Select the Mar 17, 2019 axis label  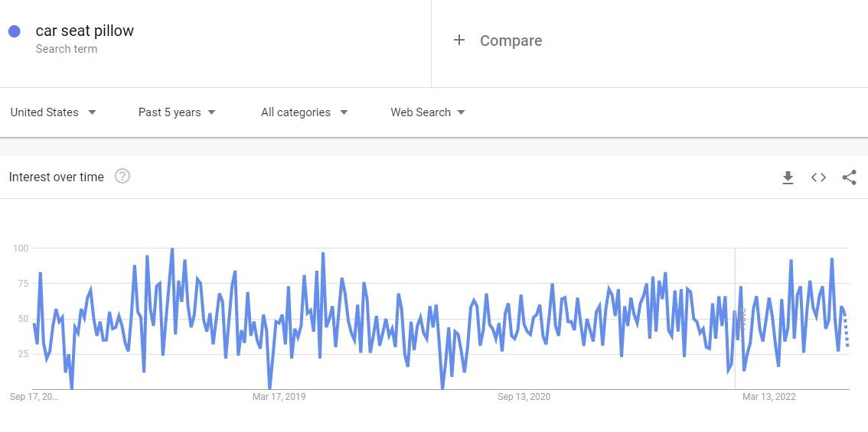tap(279, 397)
